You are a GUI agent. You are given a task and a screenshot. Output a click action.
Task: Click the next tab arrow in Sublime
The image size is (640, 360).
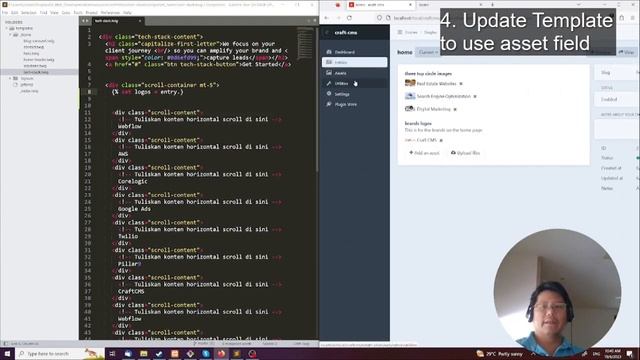pyautogui.click(x=87, y=21)
